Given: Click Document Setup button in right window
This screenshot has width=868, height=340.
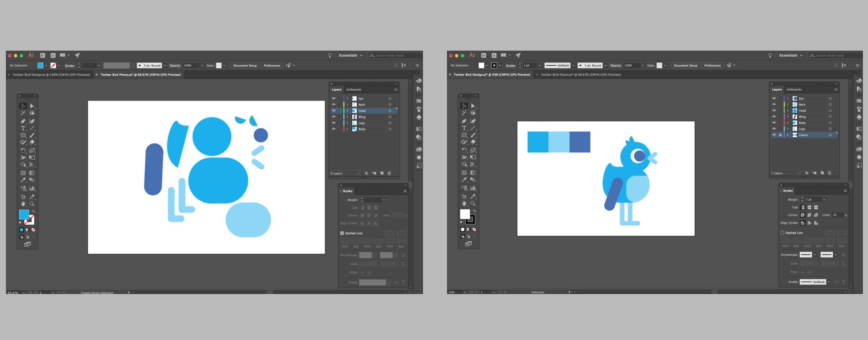Looking at the screenshot, I should point(686,66).
